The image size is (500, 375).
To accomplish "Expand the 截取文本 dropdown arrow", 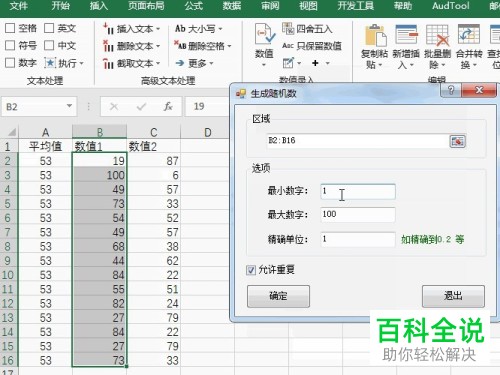I will 158,63.
